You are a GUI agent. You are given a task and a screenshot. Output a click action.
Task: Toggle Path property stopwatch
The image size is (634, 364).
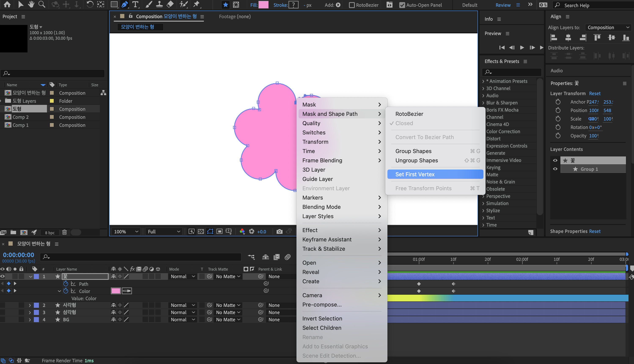pos(66,283)
